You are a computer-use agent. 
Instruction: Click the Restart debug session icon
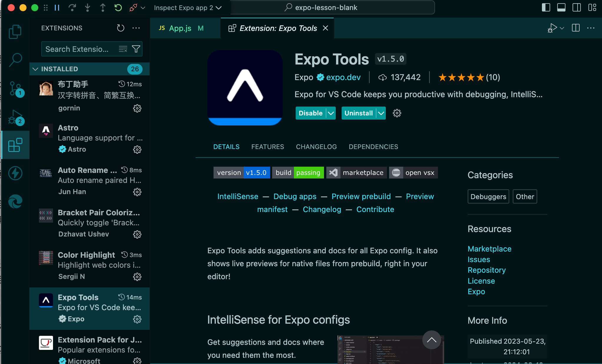click(118, 8)
